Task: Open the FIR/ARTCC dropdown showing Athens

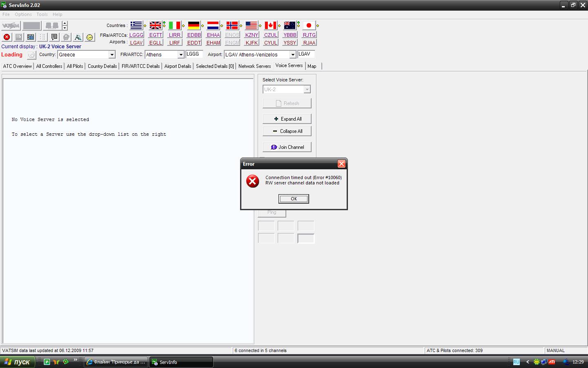Action: (x=180, y=55)
